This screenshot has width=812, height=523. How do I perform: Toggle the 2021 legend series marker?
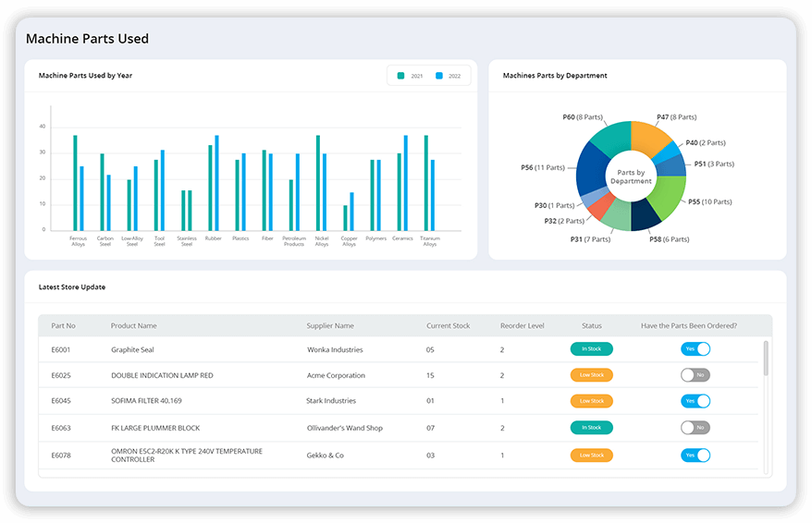point(401,76)
